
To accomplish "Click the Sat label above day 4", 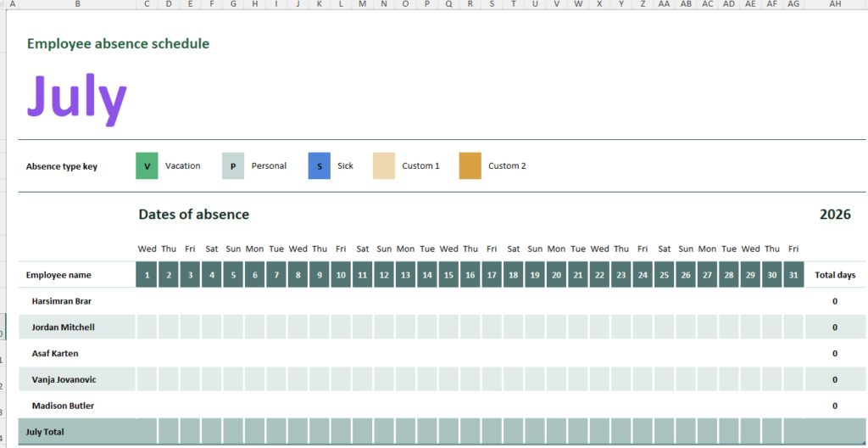I will 212,249.
